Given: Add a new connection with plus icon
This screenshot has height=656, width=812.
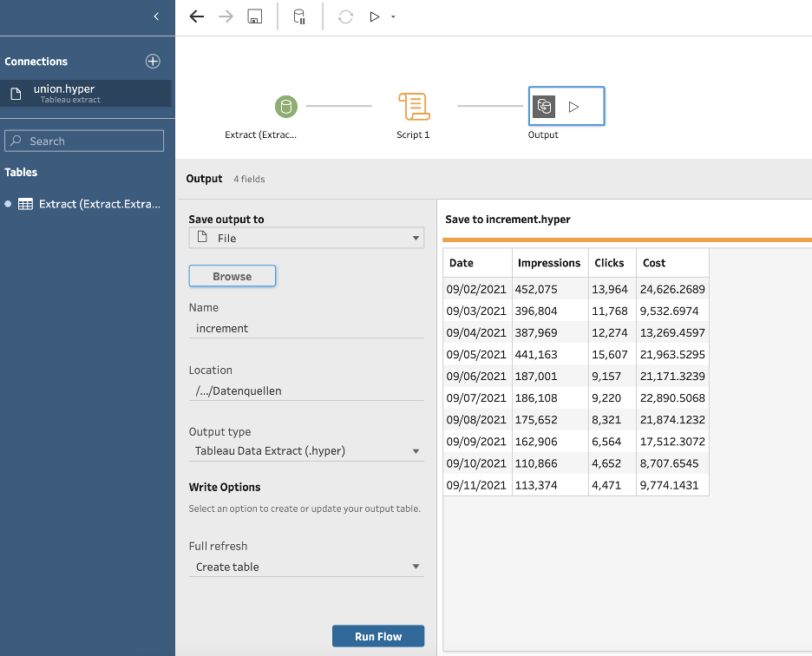Looking at the screenshot, I should [x=153, y=62].
